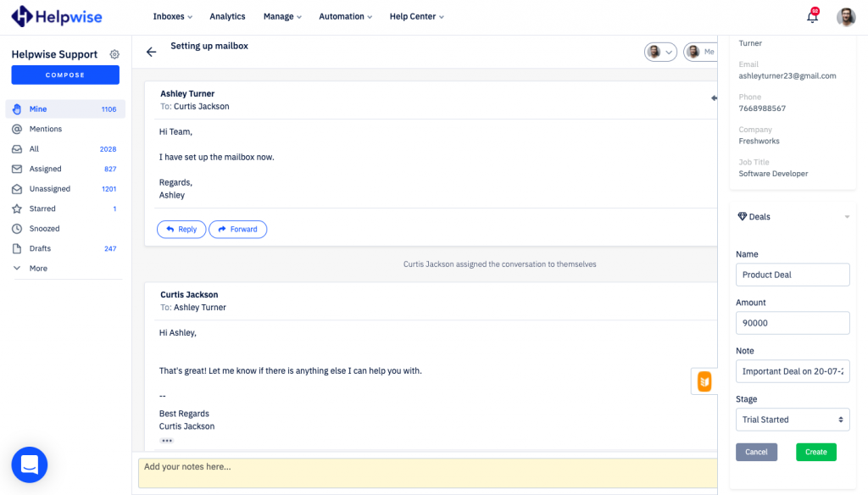The height and width of the screenshot is (495, 868).
Task: Click the green Create deal button
Action: pyautogui.click(x=815, y=452)
